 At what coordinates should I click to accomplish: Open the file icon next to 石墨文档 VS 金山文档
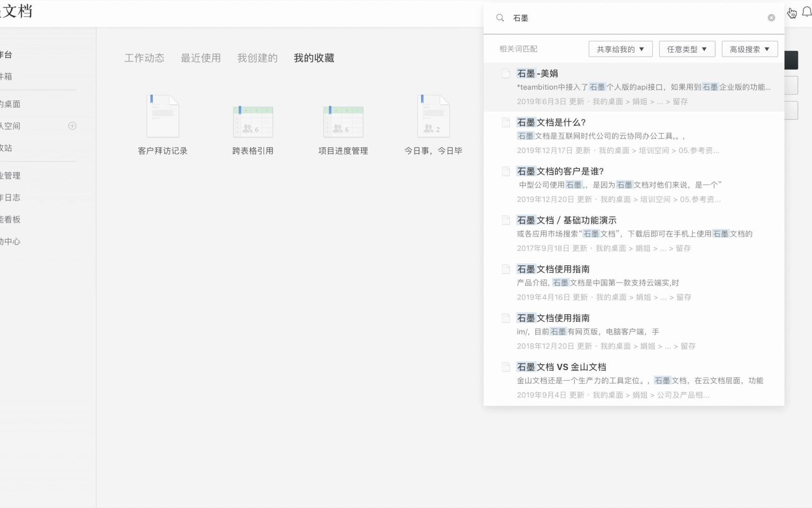click(x=506, y=367)
